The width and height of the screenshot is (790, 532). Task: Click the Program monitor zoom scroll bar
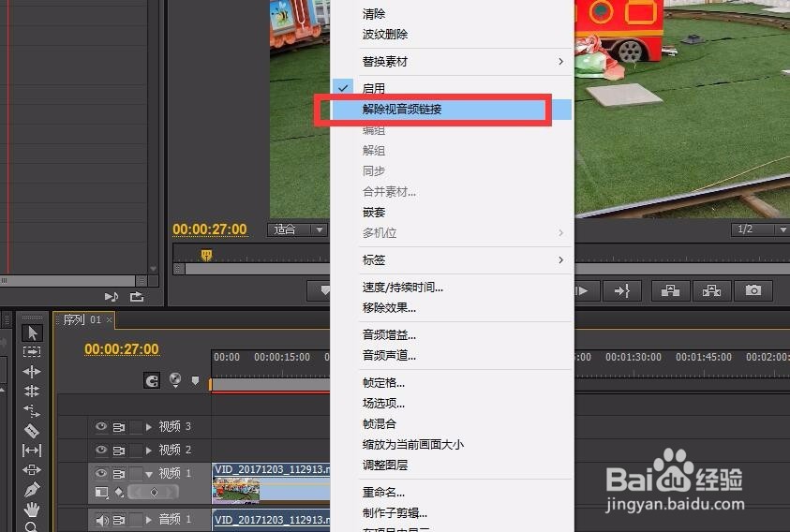(257, 270)
